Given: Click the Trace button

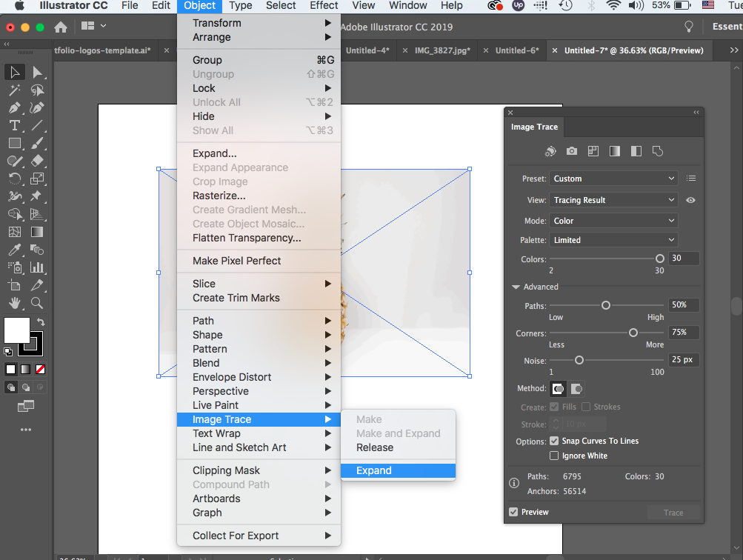Looking at the screenshot, I should pos(673,512).
